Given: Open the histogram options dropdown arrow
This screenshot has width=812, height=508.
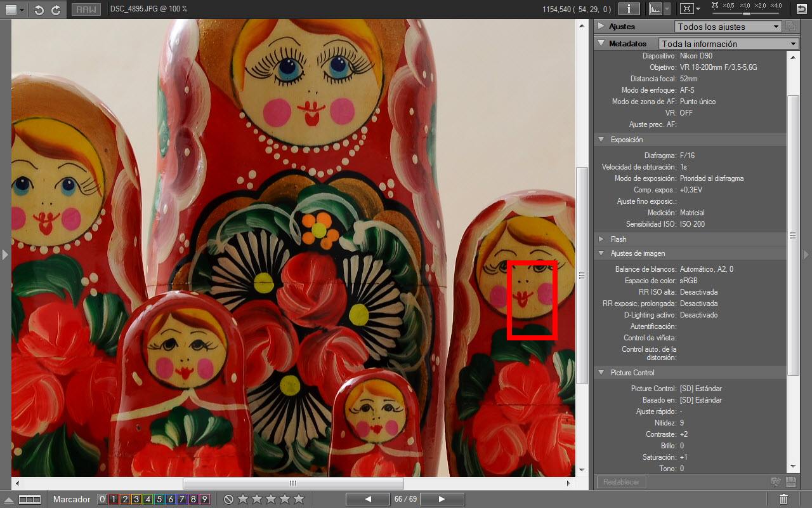Looking at the screenshot, I should click(x=667, y=9).
